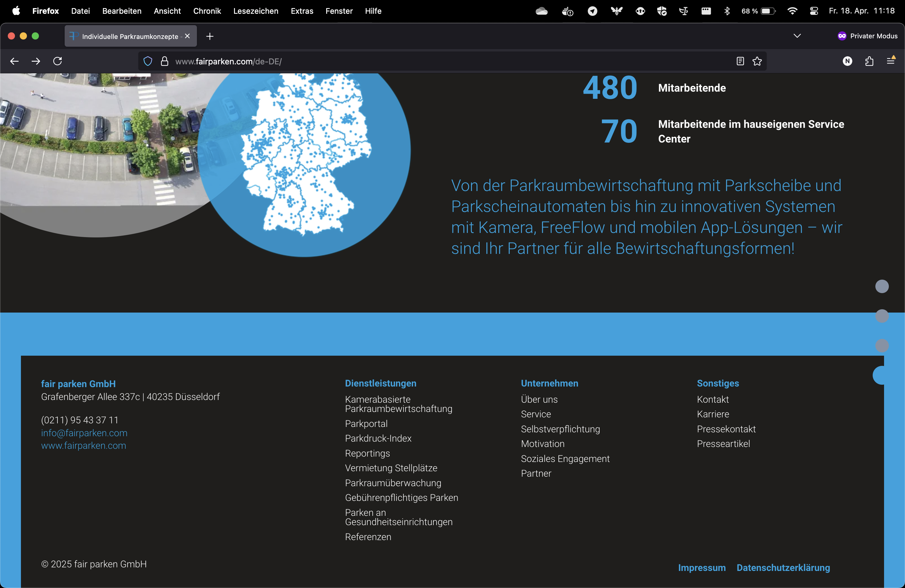905x588 pixels.
Task: Expand the list all tabs chevron
Action: coord(797,36)
